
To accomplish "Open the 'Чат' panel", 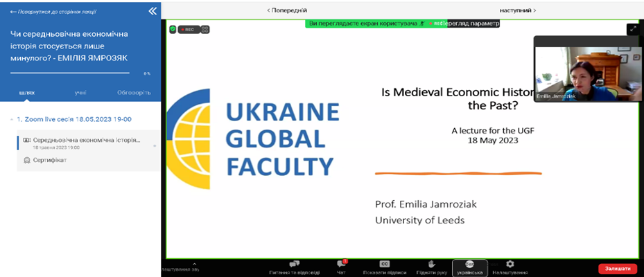I will 340,267.
